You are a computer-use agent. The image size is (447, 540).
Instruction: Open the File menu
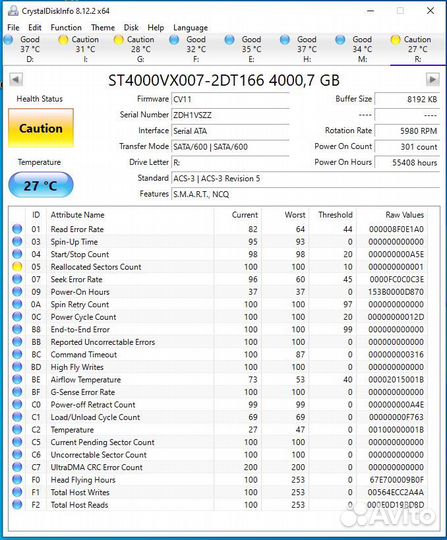point(13,28)
